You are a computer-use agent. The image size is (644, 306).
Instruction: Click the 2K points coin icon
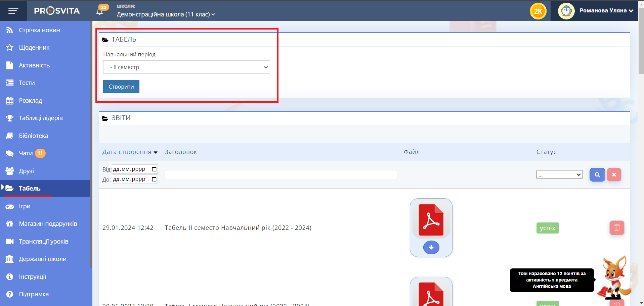tap(538, 11)
